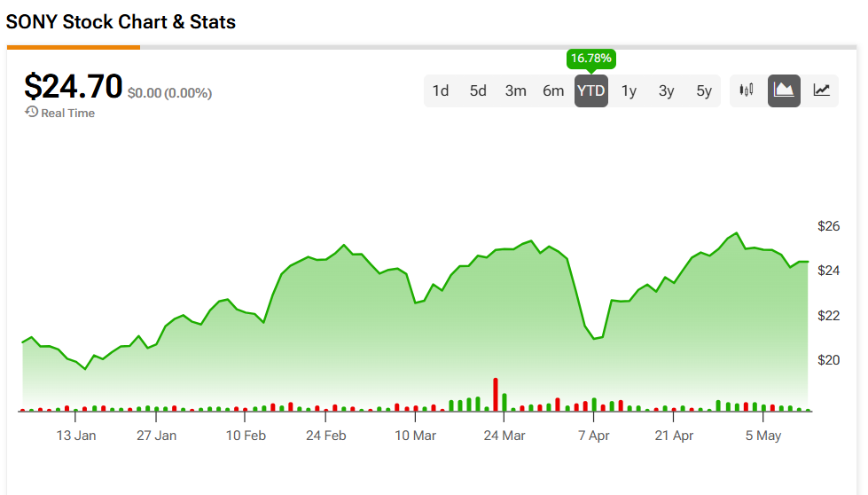
Task: Select the 3y time range
Action: coord(667,90)
